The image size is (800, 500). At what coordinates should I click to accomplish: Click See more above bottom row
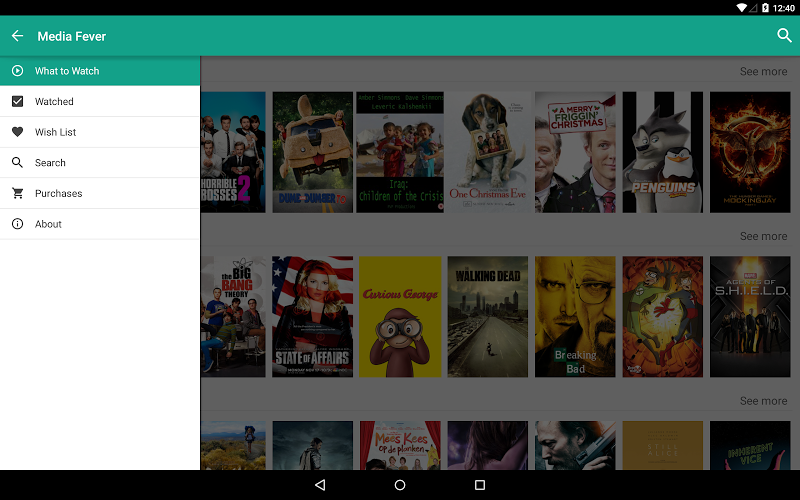coord(763,401)
